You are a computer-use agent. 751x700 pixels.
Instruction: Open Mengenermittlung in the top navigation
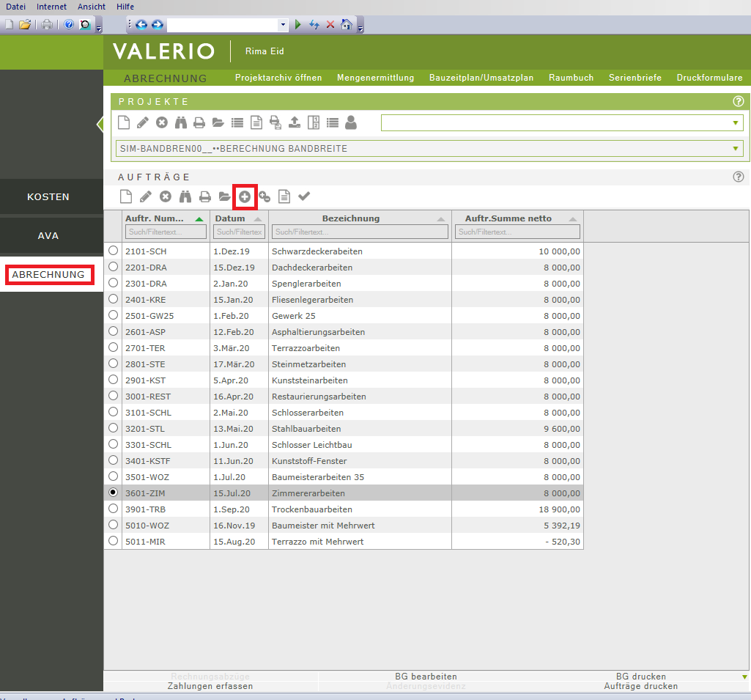coord(375,78)
